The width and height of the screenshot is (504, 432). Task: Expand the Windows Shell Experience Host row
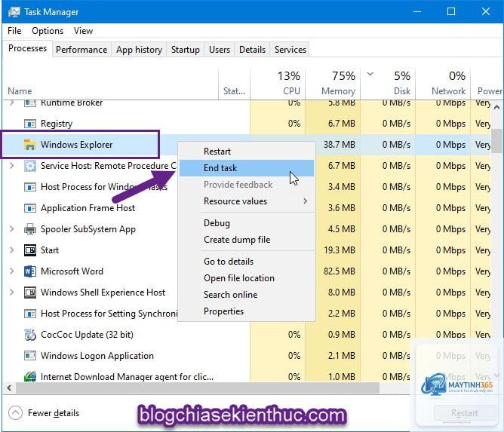pyautogui.click(x=12, y=293)
